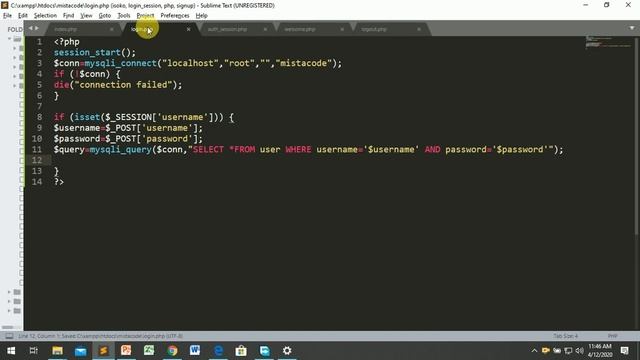Open the Edit menu

click(x=22, y=16)
